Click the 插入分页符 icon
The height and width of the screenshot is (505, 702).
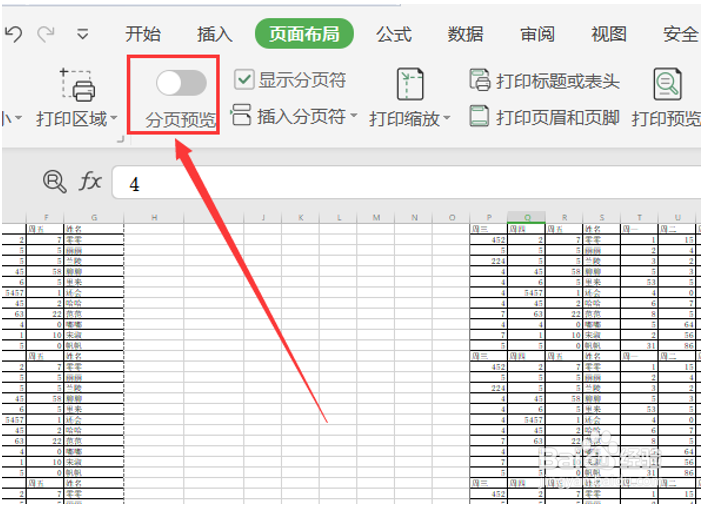pyautogui.click(x=241, y=115)
